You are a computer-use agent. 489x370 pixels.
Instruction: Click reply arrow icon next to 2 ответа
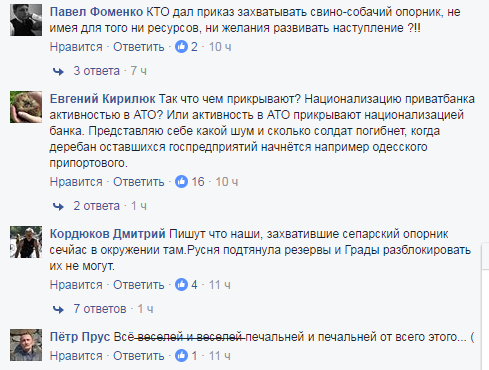point(58,206)
